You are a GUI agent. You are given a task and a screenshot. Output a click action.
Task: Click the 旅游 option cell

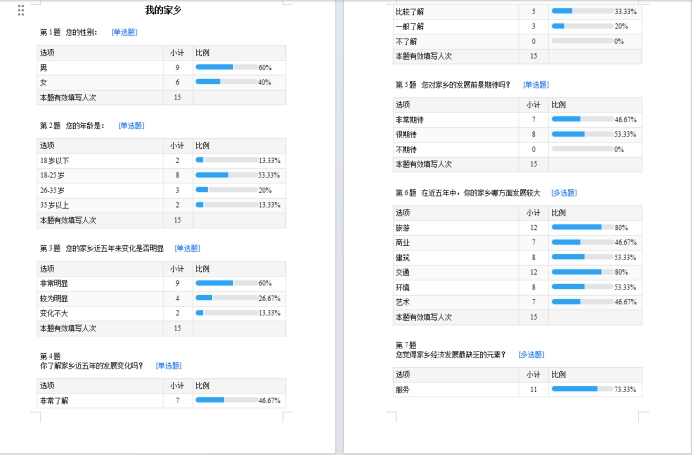click(x=456, y=228)
